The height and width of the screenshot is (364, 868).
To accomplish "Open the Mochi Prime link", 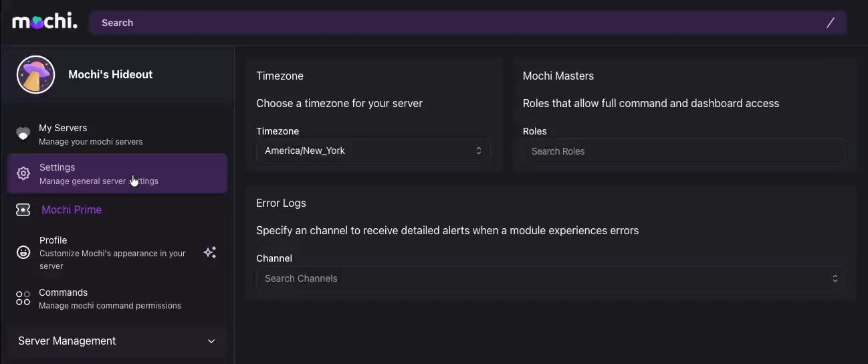I will pos(72,210).
